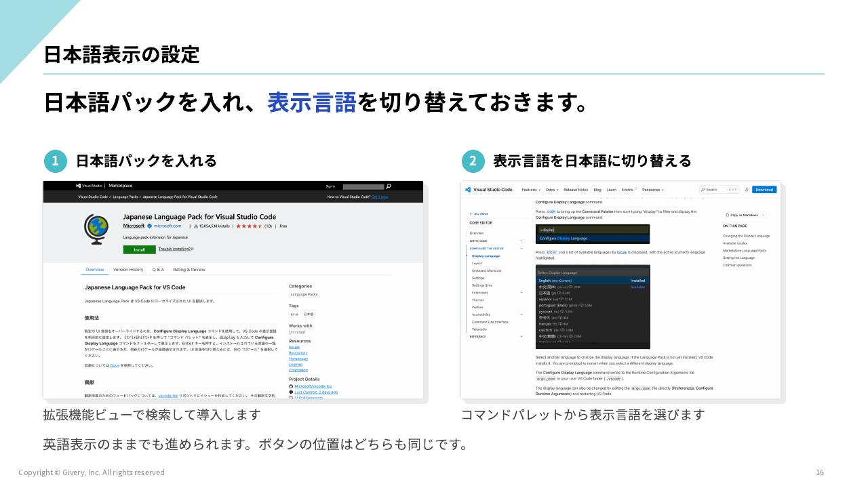
Task: Open the Docs dropdown menu
Action: click(x=551, y=190)
